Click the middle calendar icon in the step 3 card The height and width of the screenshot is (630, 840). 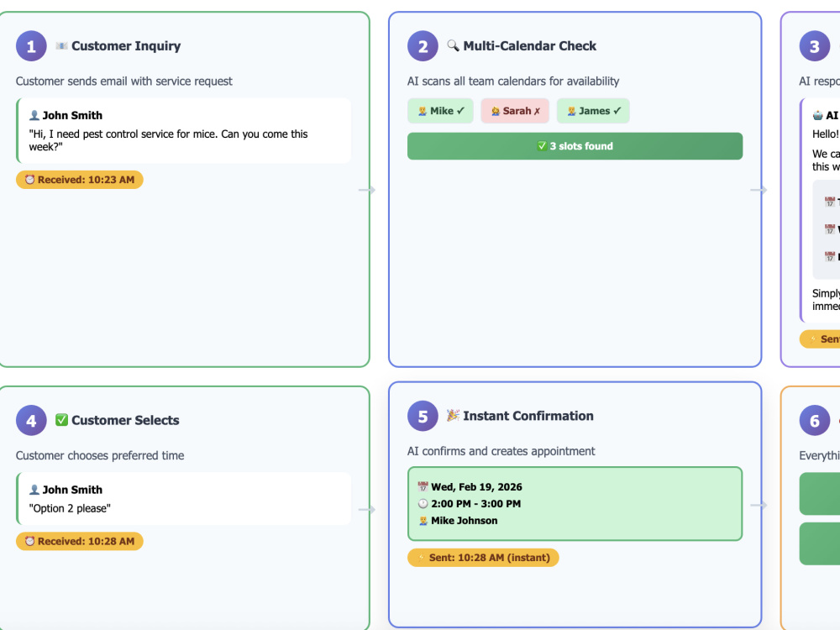[830, 229]
